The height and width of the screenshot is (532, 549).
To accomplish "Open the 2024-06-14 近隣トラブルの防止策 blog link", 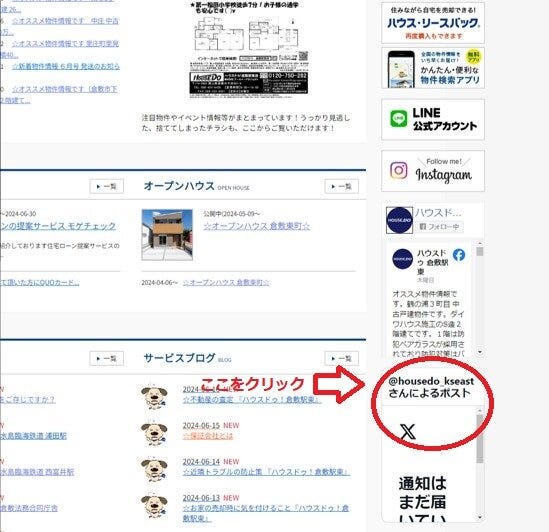I will point(266,472).
